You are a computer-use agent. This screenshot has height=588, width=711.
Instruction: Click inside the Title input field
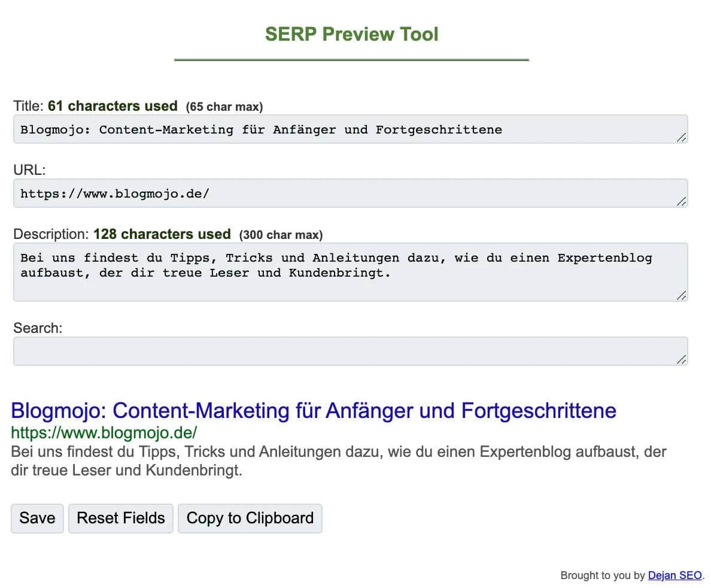tap(351, 129)
